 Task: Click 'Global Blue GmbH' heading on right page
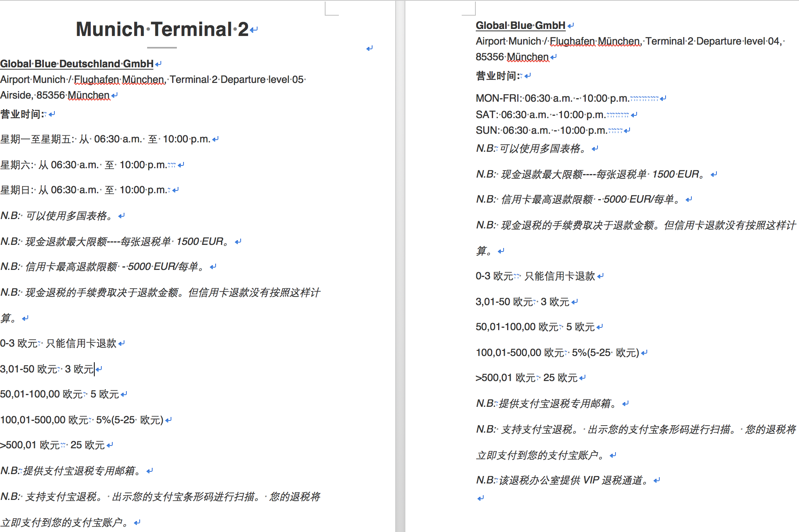coord(520,25)
